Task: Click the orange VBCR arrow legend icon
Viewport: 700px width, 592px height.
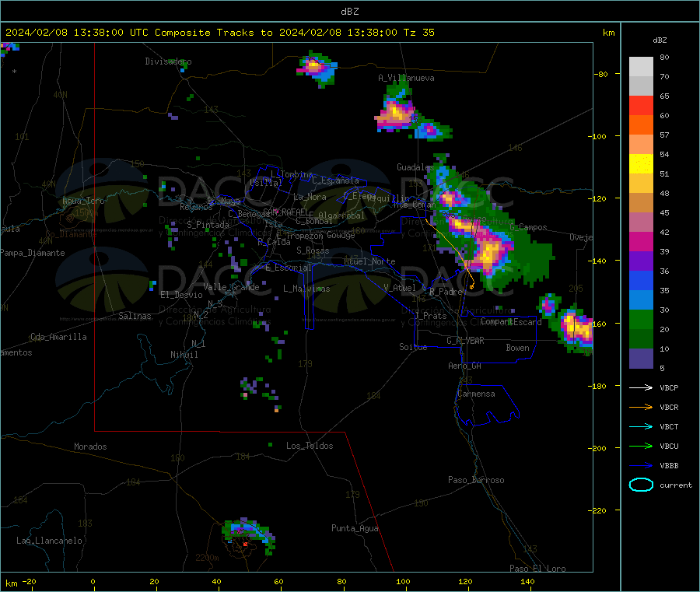Action: pyautogui.click(x=641, y=407)
